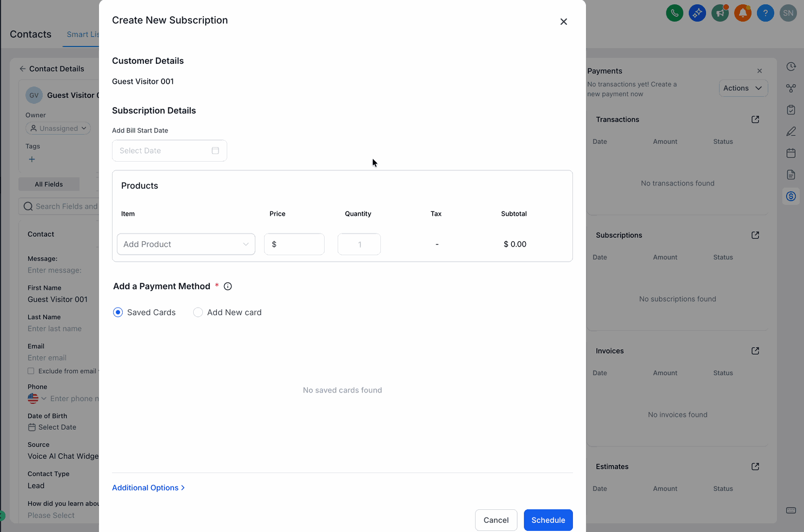Click 'No subscriptions found' text
Screen dimensions: 804x532
click(x=678, y=299)
